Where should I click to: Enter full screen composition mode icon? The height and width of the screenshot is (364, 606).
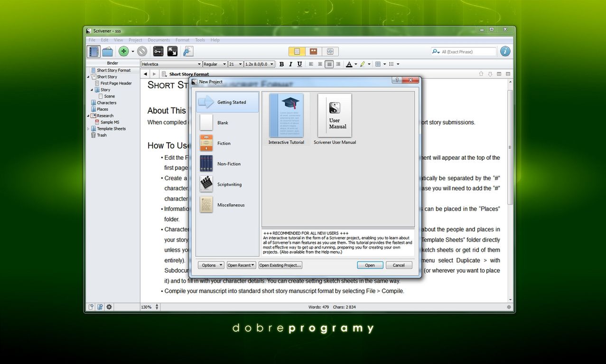pyautogui.click(x=172, y=52)
